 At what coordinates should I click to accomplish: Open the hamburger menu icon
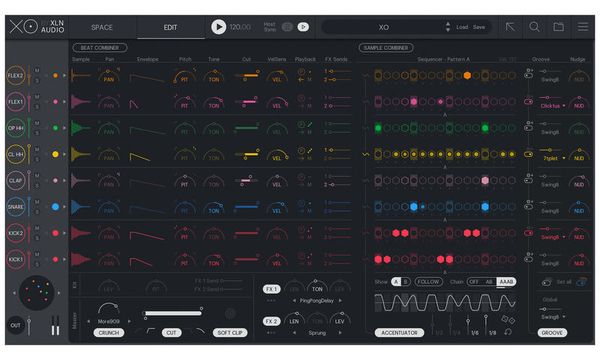point(583,27)
